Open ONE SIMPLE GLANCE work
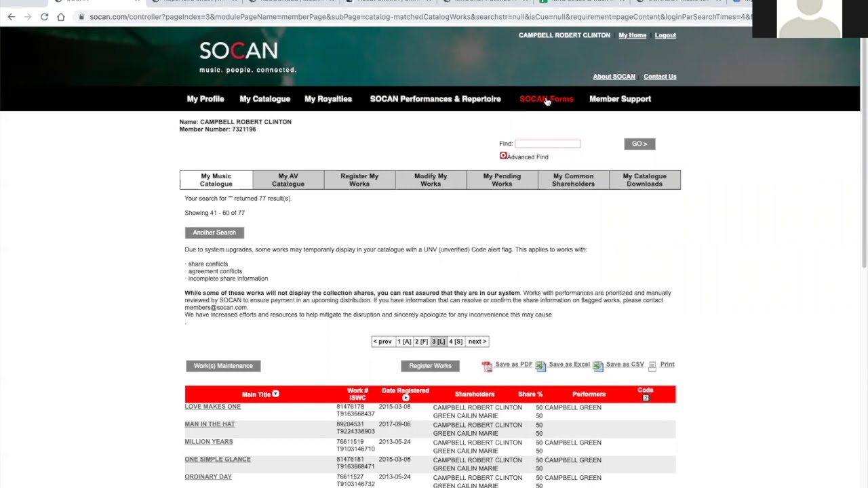Viewport: 868px width, 488px height. [x=218, y=460]
